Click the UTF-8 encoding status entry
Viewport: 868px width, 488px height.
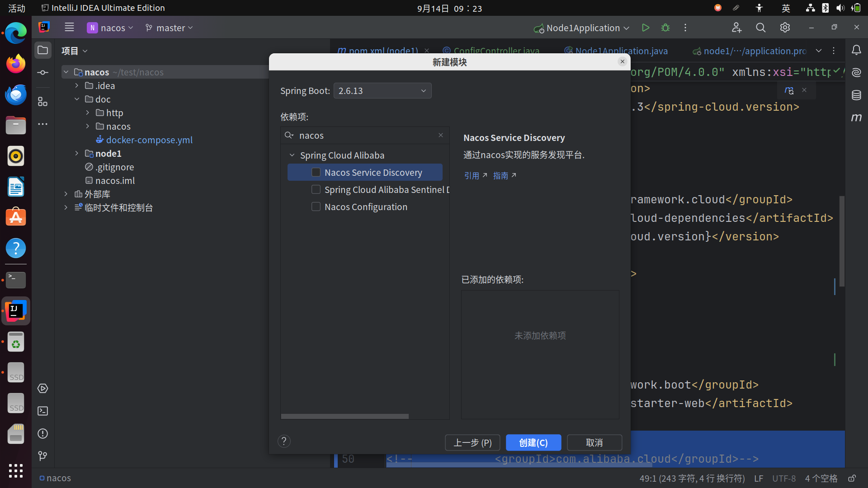tap(784, 478)
